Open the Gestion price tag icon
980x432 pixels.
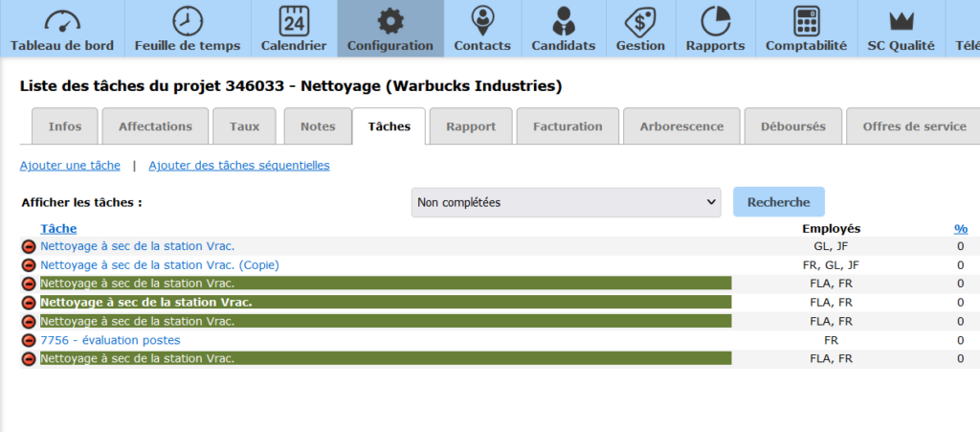pos(640,21)
